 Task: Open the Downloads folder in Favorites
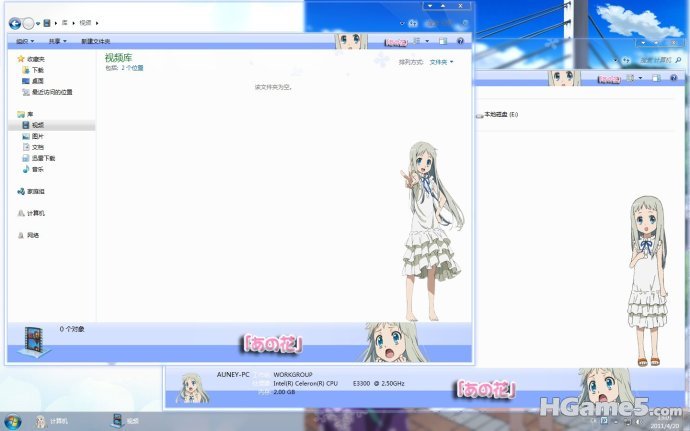(x=37, y=70)
